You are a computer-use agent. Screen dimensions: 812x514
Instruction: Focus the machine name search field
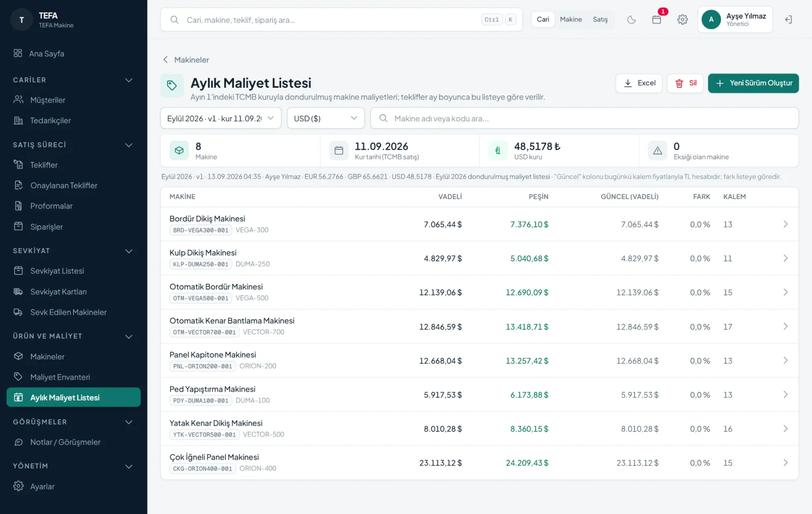pos(585,118)
